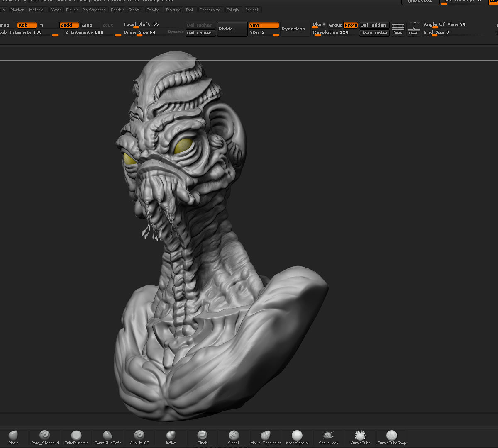The width and height of the screenshot is (498, 448).
Task: Click the Close Holes button
Action: 374,33
